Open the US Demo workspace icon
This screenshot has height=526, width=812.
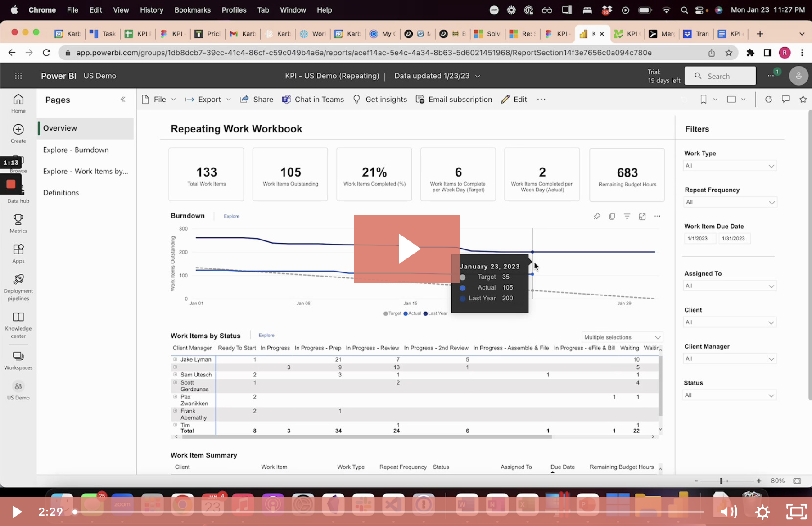[x=18, y=390]
